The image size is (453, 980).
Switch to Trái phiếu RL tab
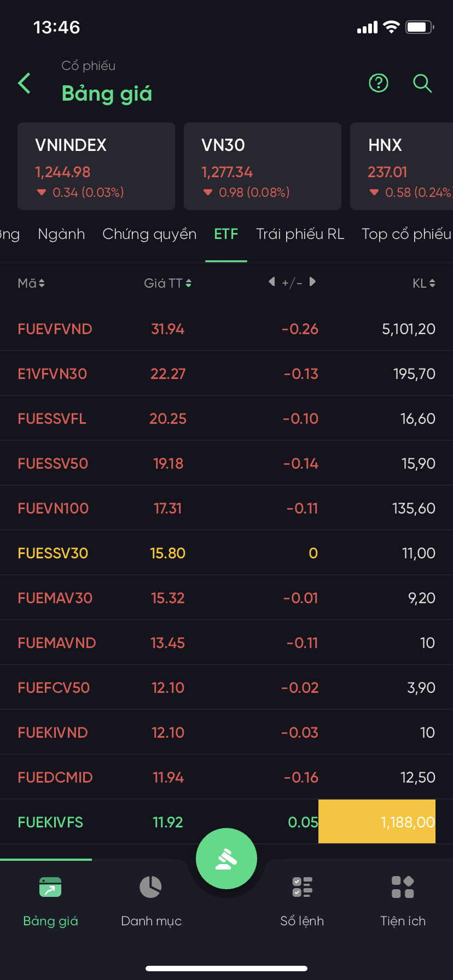300,234
